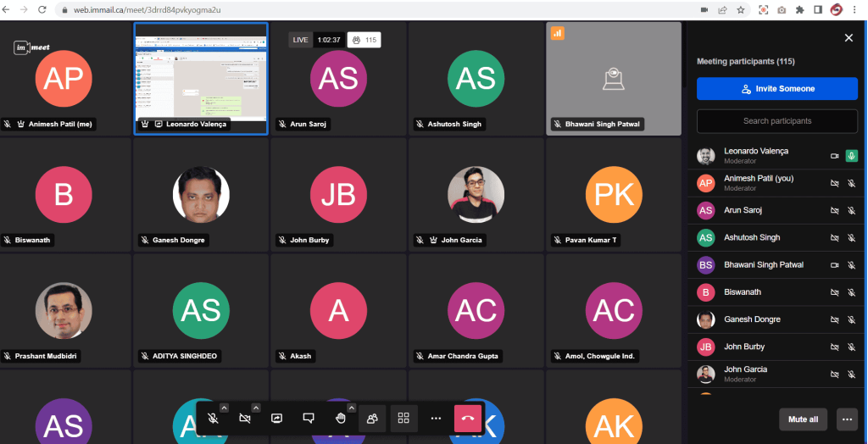The height and width of the screenshot is (444, 868).
Task: Start screen sharing from the toolbar
Action: click(276, 419)
